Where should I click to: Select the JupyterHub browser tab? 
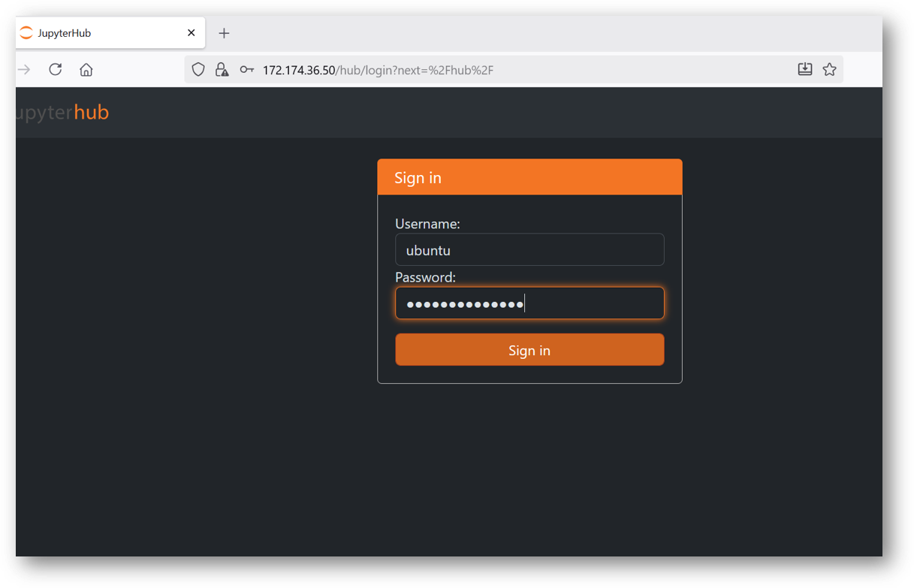(x=105, y=33)
